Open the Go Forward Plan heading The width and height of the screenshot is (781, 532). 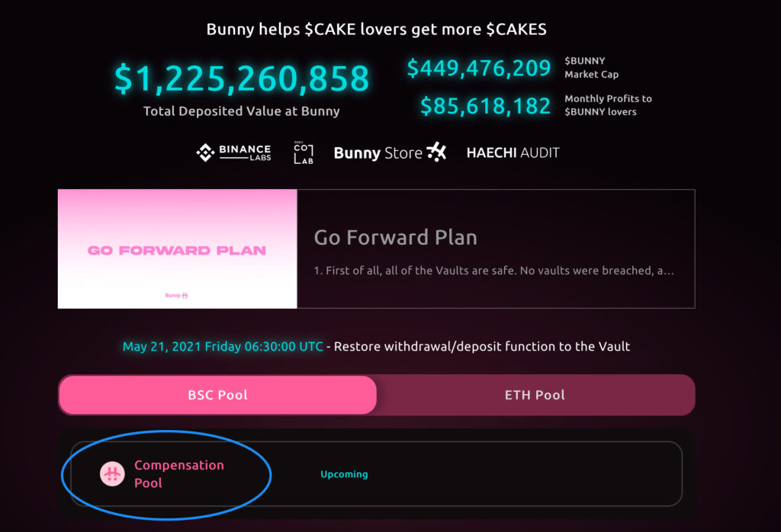[x=396, y=237]
